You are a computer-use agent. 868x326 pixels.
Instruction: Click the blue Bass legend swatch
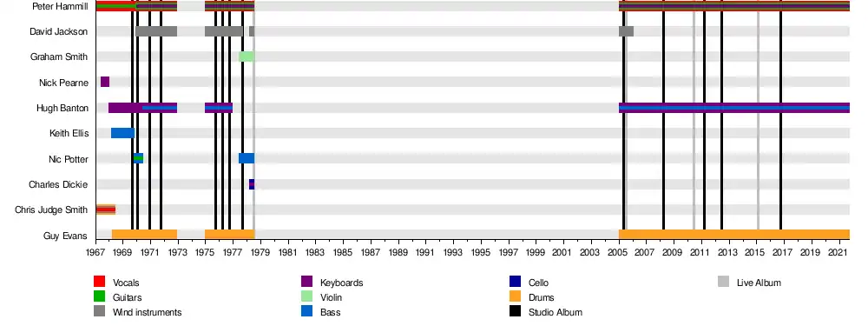click(x=306, y=311)
